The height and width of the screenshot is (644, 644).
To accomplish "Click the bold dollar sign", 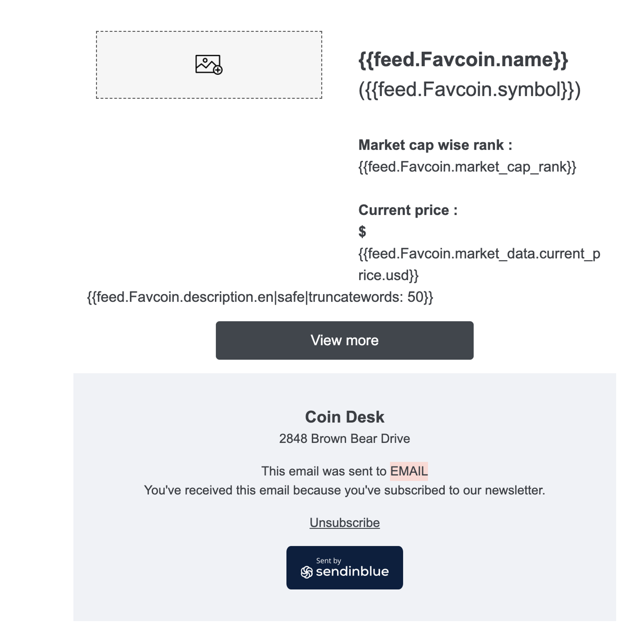I will point(362,231).
